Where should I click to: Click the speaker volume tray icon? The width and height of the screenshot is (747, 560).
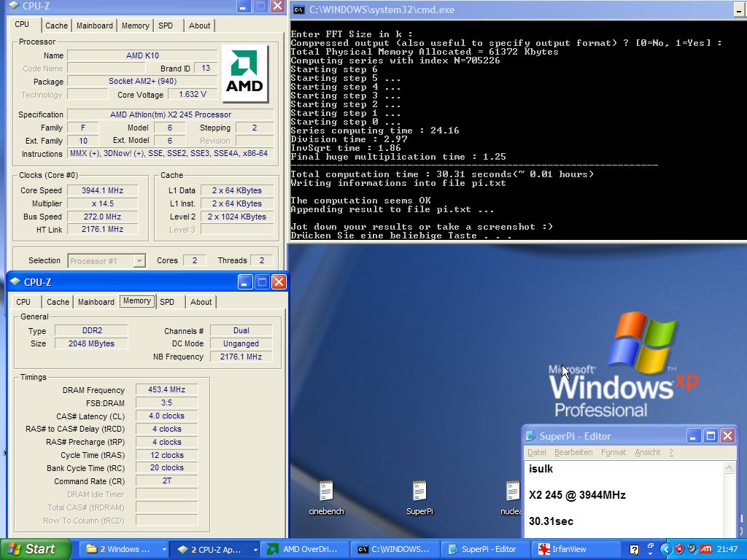[x=692, y=549]
